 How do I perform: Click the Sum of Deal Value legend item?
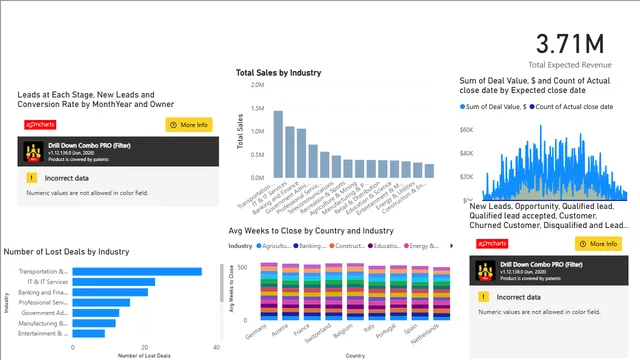click(493, 107)
